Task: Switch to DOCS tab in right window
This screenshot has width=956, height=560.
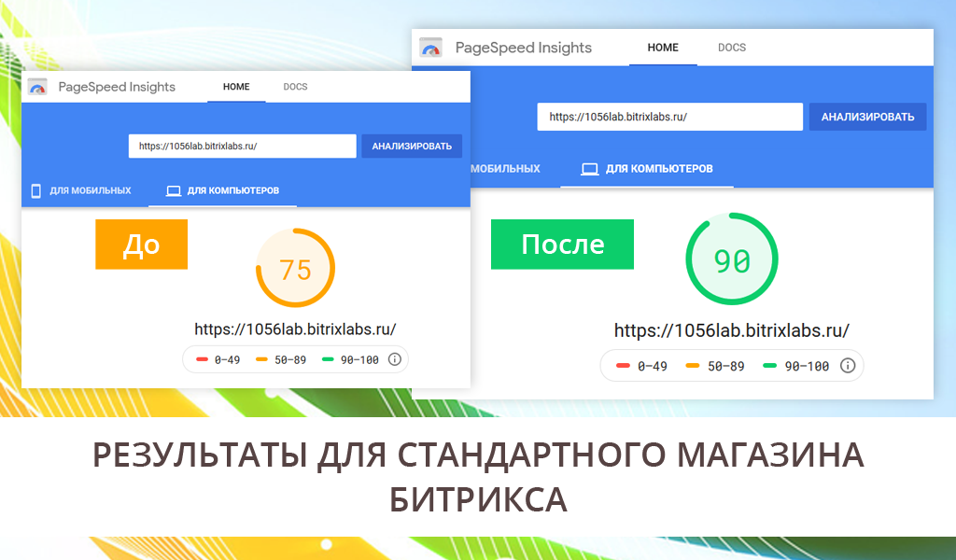Action: pyautogui.click(x=732, y=48)
